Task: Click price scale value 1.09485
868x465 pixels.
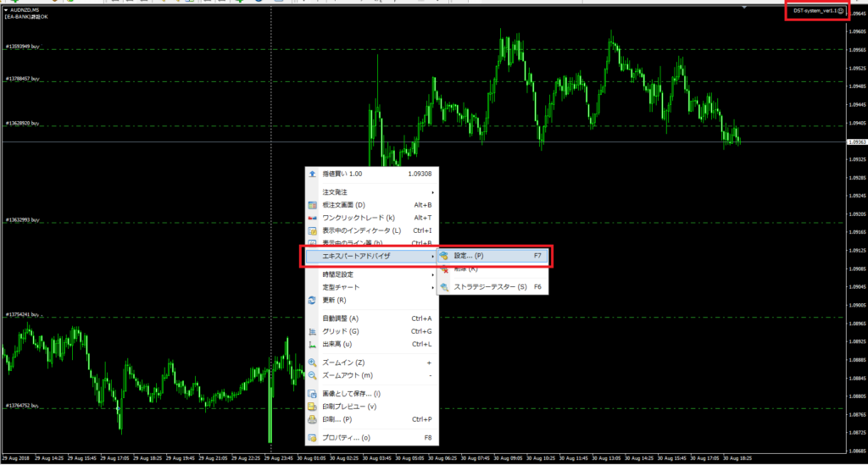Action: pos(857,86)
